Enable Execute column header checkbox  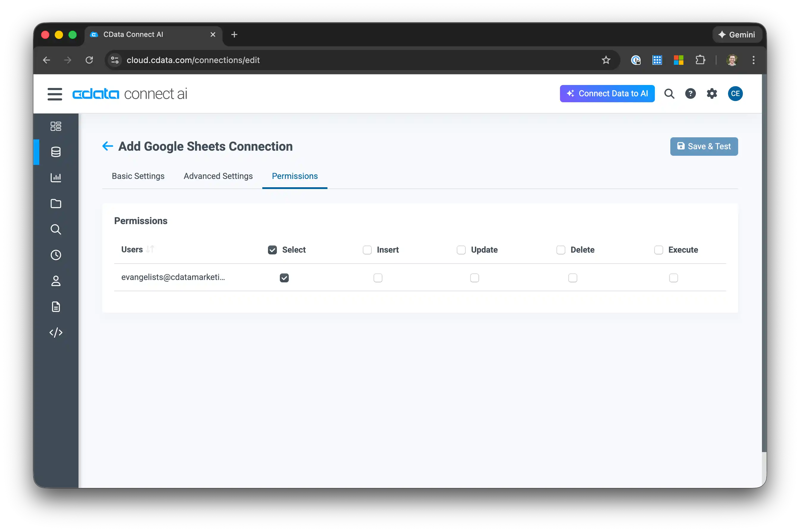(658, 250)
